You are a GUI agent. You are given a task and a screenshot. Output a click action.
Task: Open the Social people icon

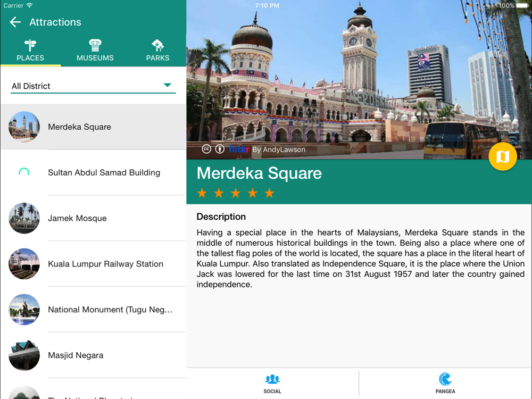click(272, 379)
